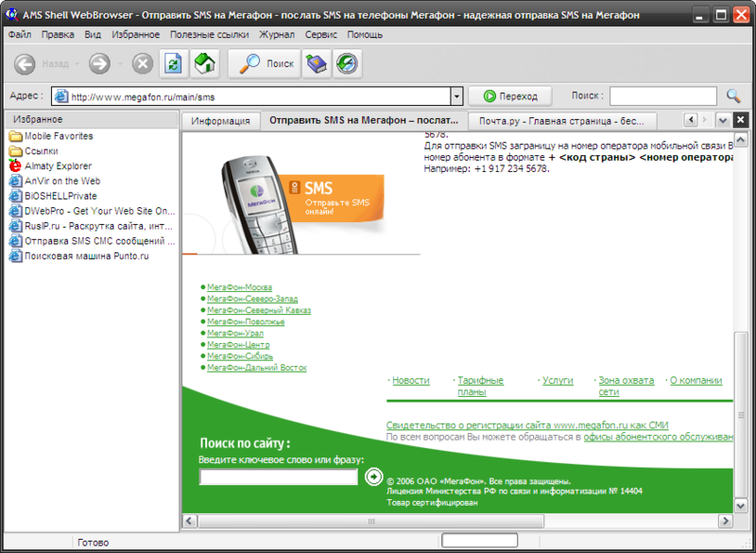756x553 pixels.
Task: Open Back button history dropdown arrow
Action: pyautogui.click(x=77, y=63)
